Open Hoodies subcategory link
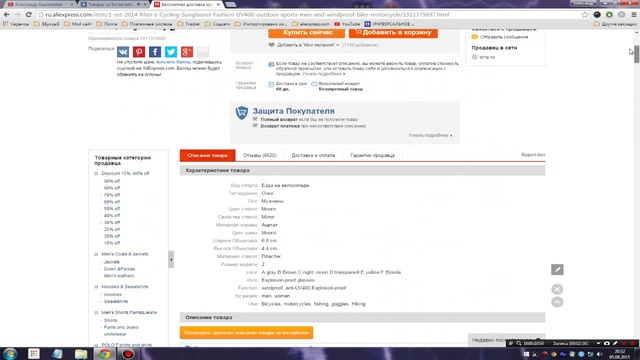The image size is (640, 360). point(112,294)
